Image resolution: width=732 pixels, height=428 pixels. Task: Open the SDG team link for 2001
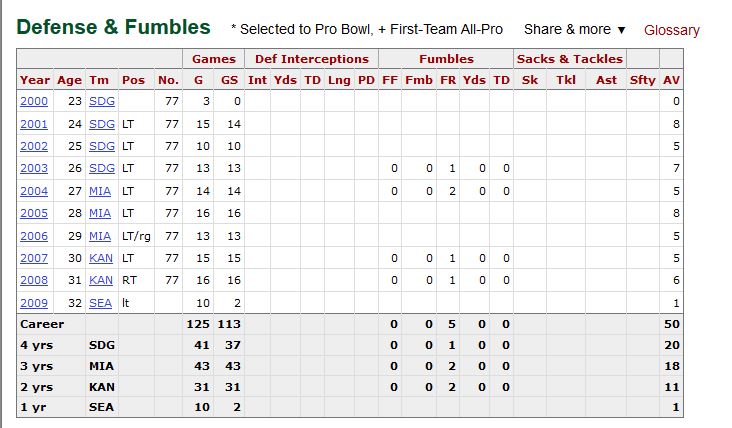[100, 124]
